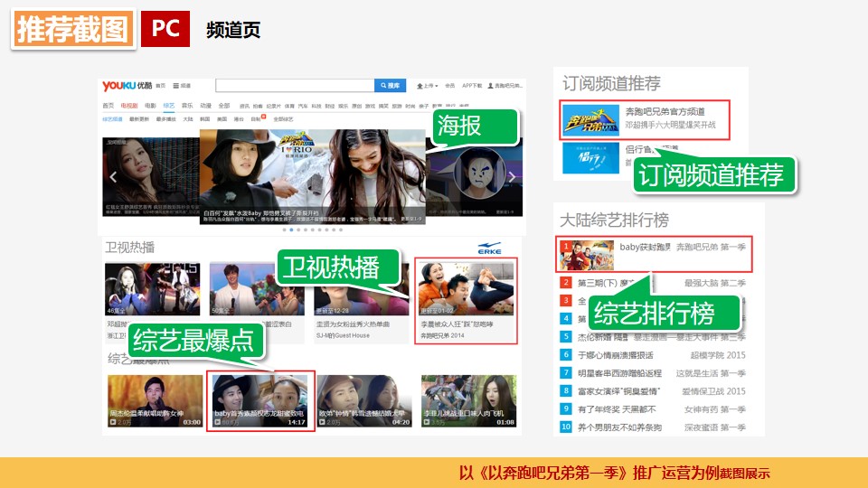Click the title 李晨被众人狂“踩”怒咆哮
The image size is (868, 488).
coord(457,324)
